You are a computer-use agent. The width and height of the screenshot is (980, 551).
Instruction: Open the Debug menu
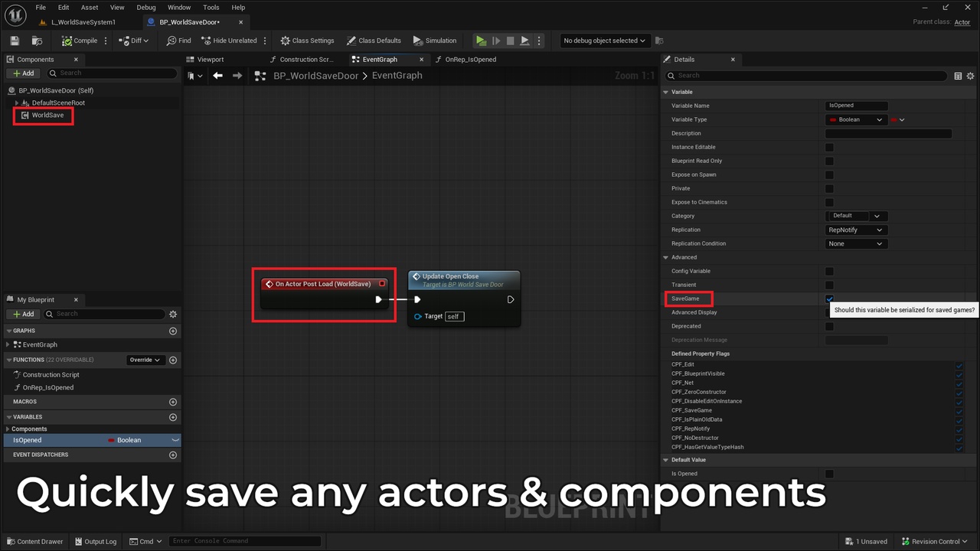pos(145,8)
